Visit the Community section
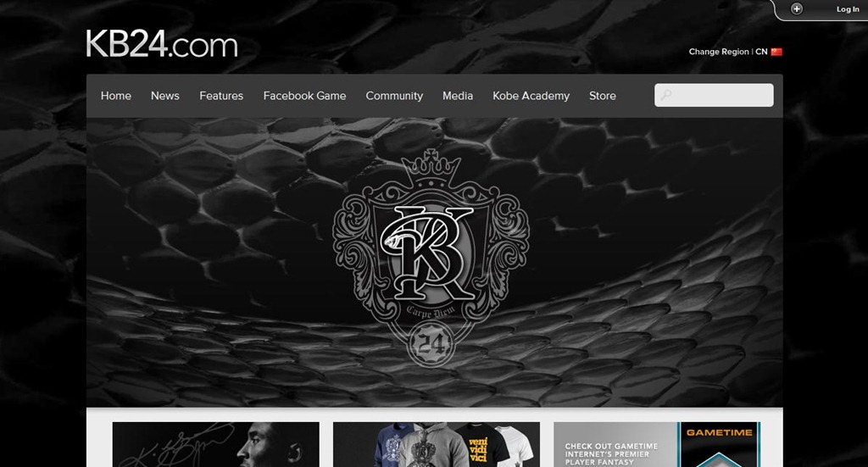 point(394,96)
